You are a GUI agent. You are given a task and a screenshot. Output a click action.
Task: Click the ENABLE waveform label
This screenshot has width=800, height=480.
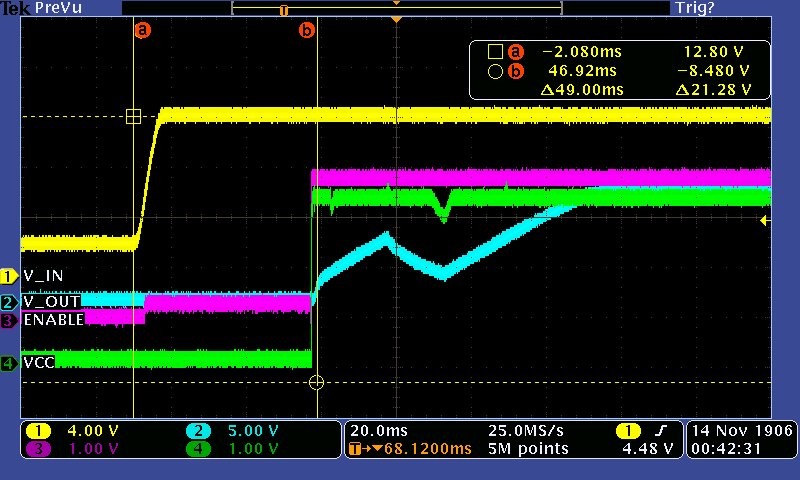pyautogui.click(x=54, y=320)
